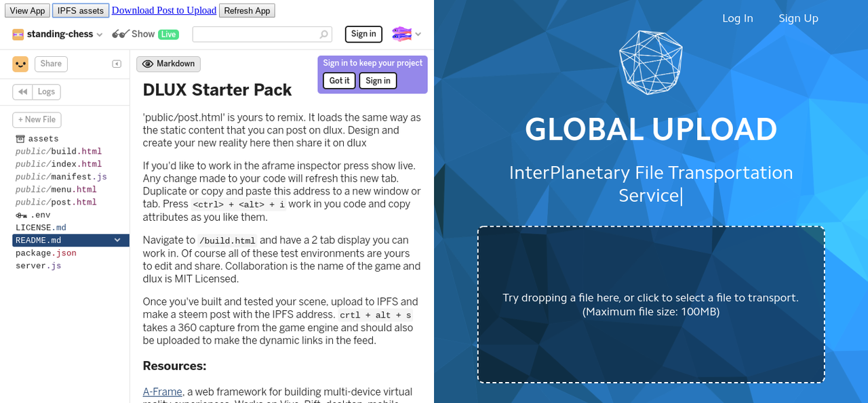Image resolution: width=868 pixels, height=403 pixels.
Task: Open server.js file
Action: tap(39, 266)
